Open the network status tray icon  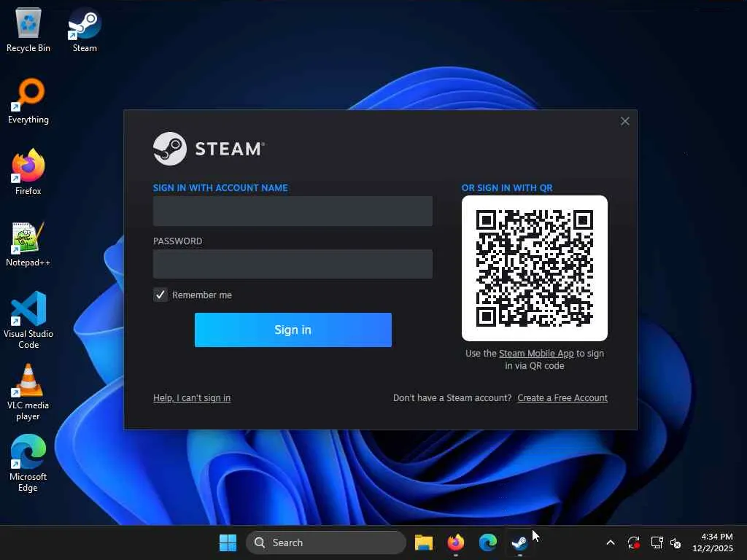click(657, 542)
